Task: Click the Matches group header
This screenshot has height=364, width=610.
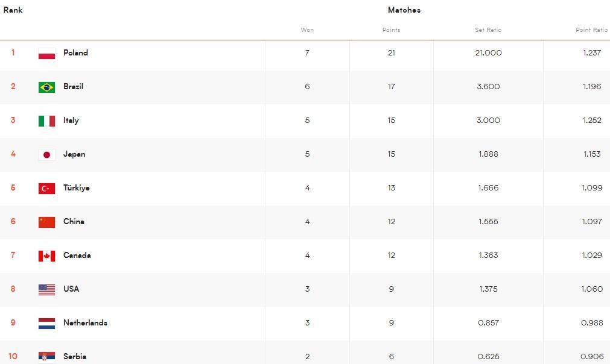Action: click(404, 10)
